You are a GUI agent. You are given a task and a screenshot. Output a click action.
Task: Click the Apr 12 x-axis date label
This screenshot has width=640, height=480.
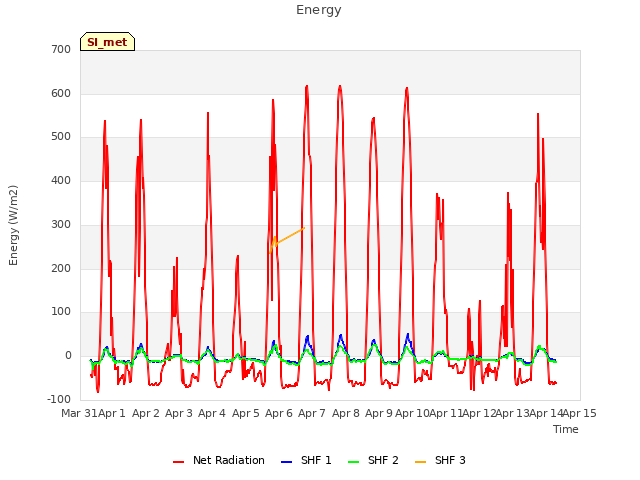tap(479, 413)
